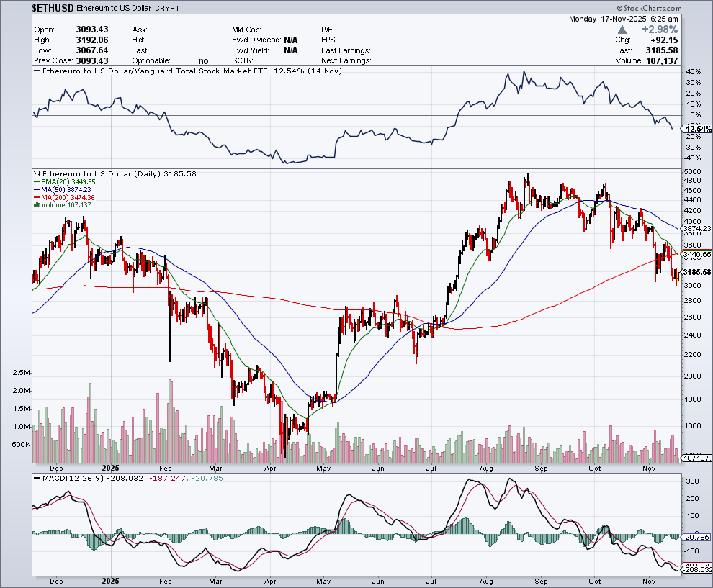Click the date 'Monday 17-Nov-2025 6:25 am'
This screenshot has width=713, height=588.
[x=624, y=19]
